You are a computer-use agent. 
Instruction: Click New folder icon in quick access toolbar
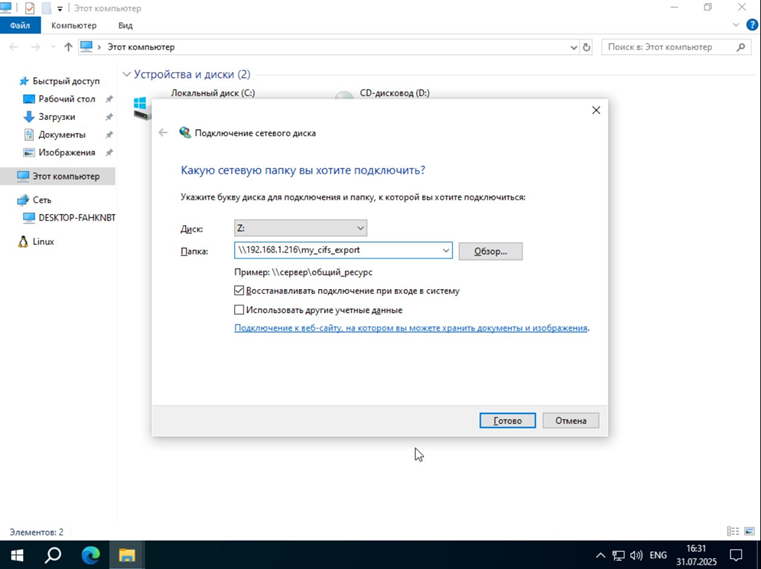[x=47, y=8]
